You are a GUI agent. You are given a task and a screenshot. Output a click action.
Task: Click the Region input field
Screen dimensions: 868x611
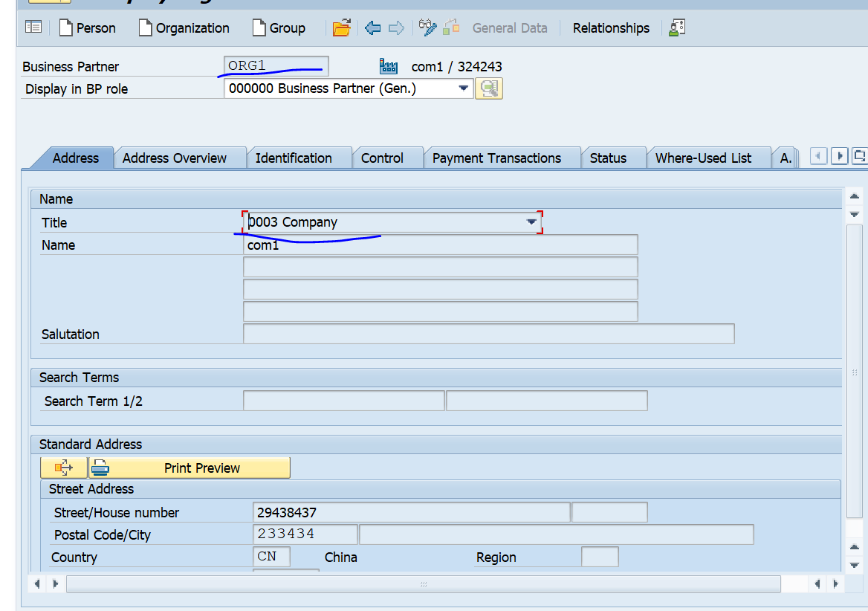(600, 556)
